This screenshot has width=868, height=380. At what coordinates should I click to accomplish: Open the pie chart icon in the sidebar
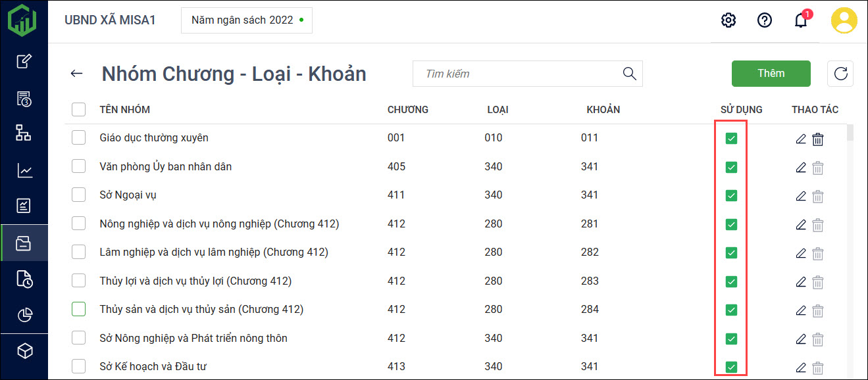tap(24, 316)
